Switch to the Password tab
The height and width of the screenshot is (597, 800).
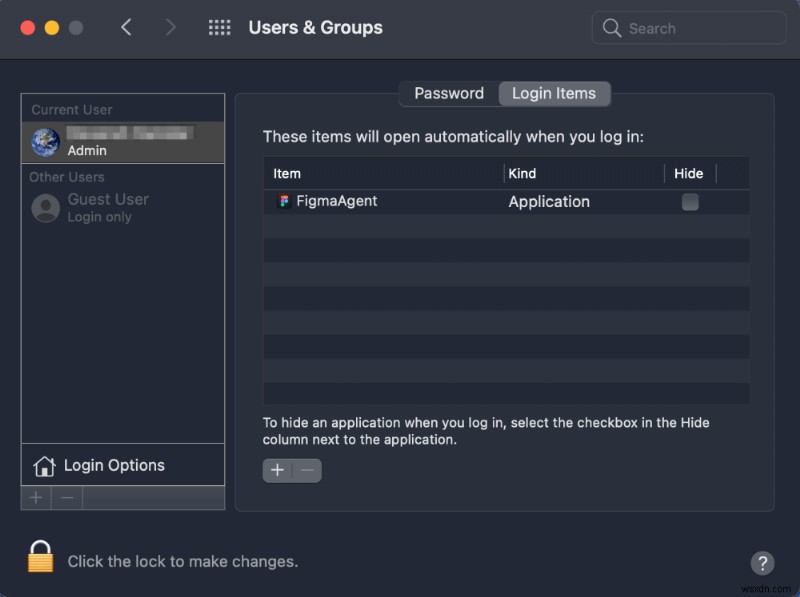pyautogui.click(x=449, y=93)
